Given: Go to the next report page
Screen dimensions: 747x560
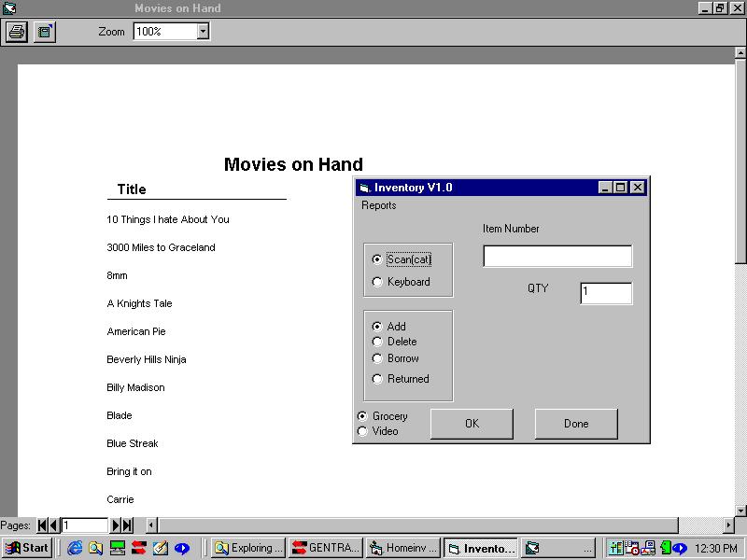Looking at the screenshot, I should click(x=117, y=525).
